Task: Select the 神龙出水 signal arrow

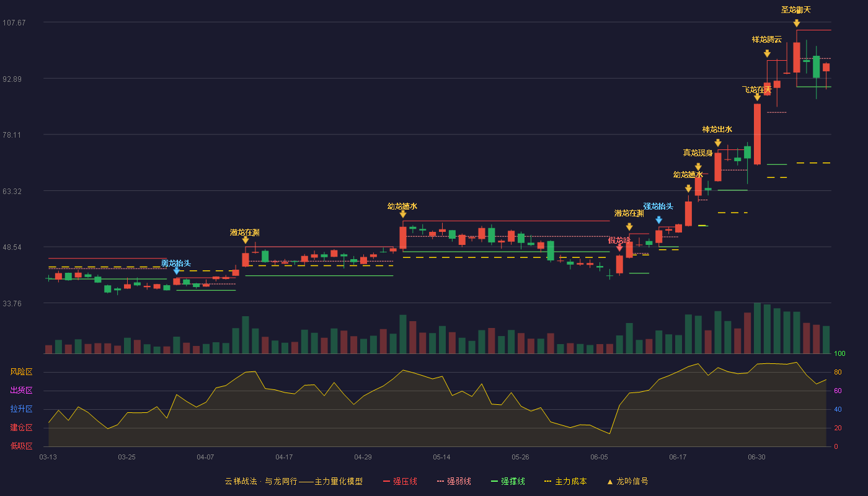Action: [718, 143]
